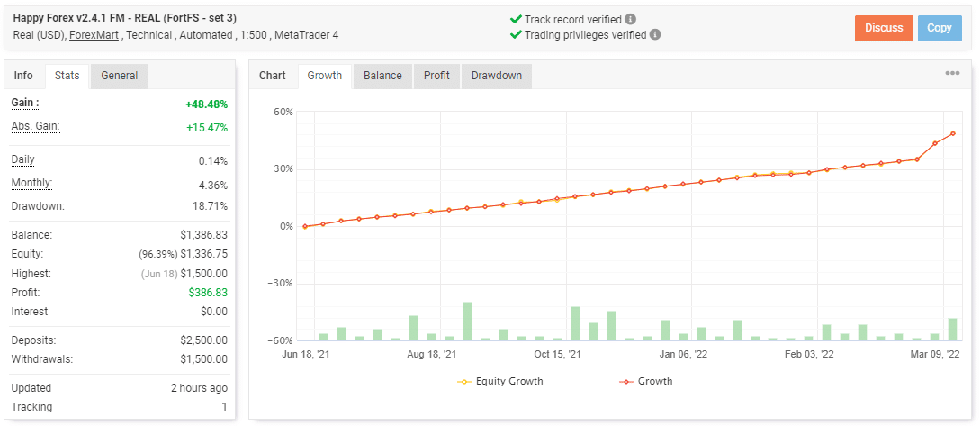Click the $1,336.75 equity value
Image resolution: width=980 pixels, height=426 pixels.
click(204, 254)
